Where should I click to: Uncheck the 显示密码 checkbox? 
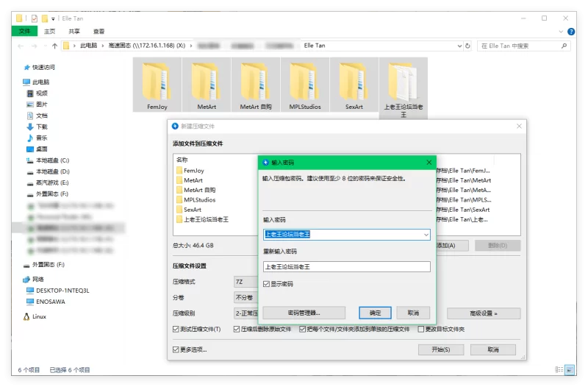tap(267, 283)
